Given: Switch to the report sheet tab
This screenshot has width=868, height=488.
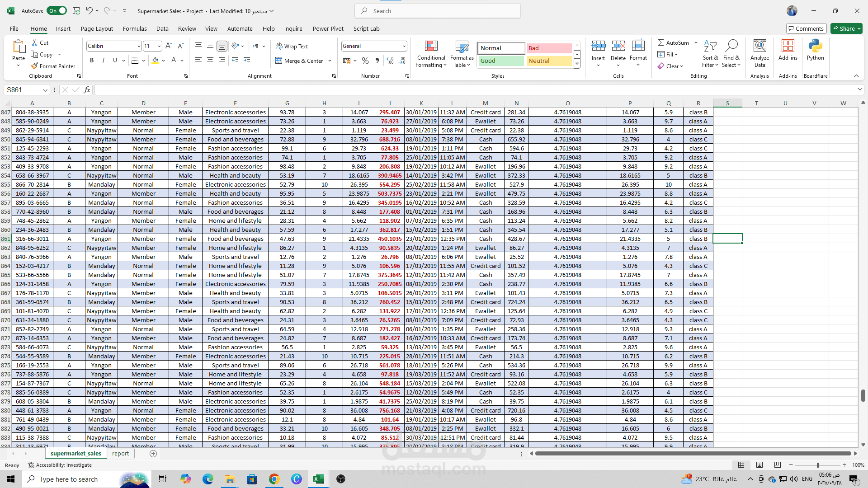Looking at the screenshot, I should tap(120, 453).
